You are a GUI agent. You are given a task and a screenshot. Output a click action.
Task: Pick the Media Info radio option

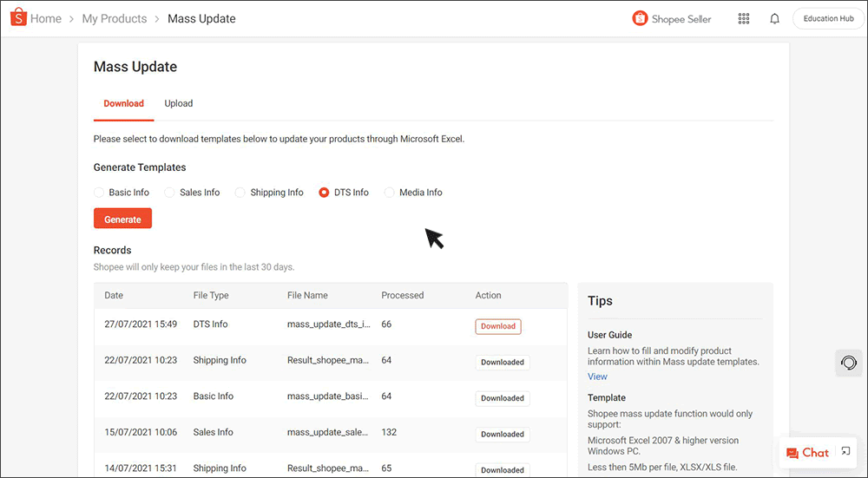click(x=390, y=193)
